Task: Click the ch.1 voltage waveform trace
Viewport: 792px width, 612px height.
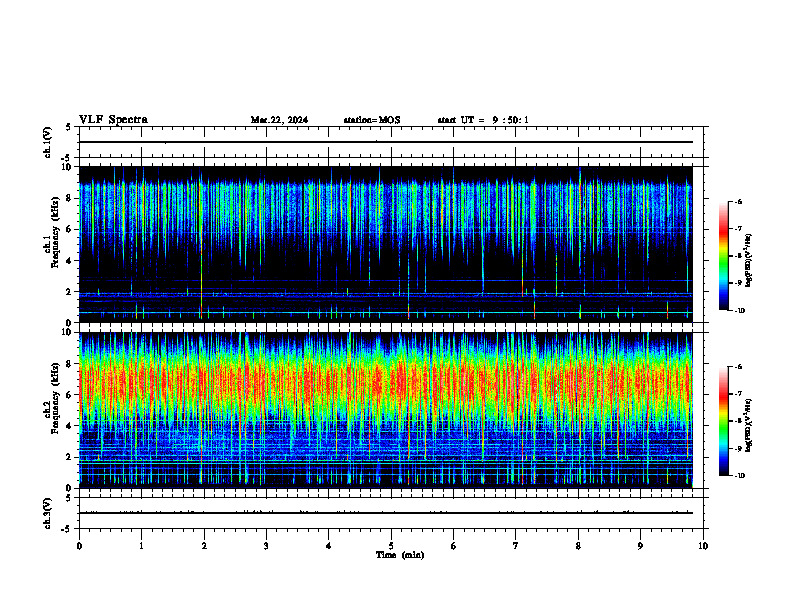Action: (386, 142)
